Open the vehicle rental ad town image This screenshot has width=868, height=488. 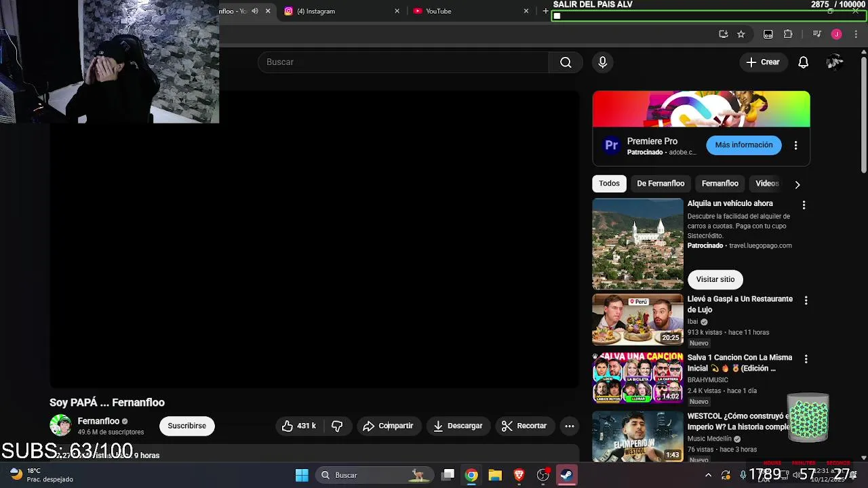pyautogui.click(x=637, y=244)
